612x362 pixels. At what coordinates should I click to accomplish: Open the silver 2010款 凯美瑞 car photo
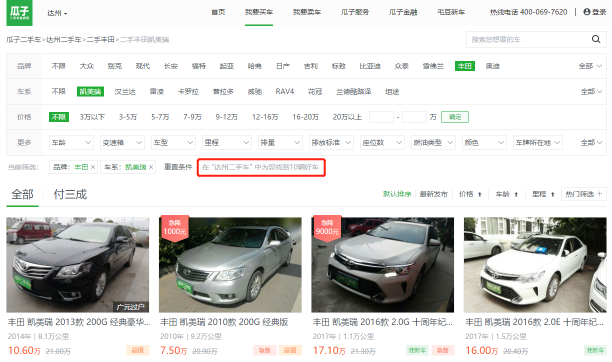230,265
